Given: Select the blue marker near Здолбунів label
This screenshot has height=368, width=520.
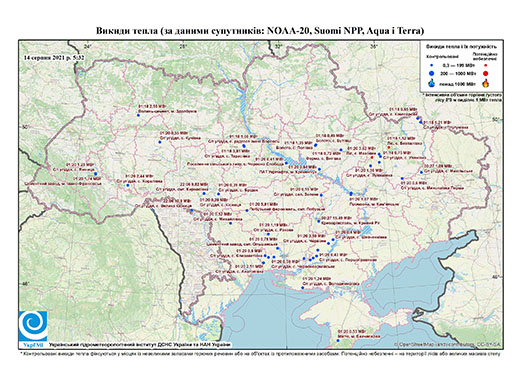Looking at the screenshot, I should coord(138,115).
